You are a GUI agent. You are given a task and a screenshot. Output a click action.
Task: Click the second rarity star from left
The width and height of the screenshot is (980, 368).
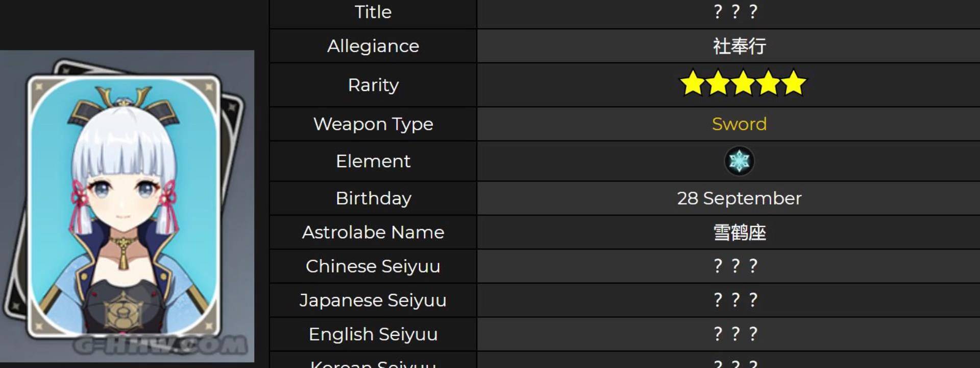[x=718, y=84]
